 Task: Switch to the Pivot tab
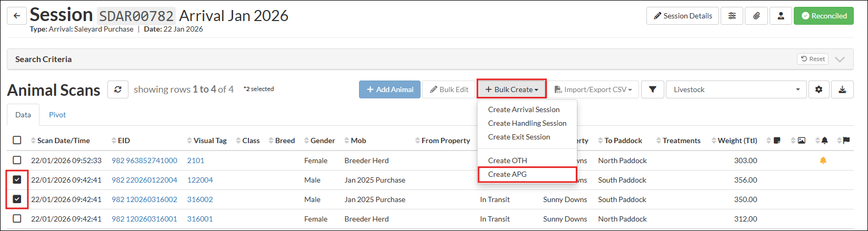[57, 115]
